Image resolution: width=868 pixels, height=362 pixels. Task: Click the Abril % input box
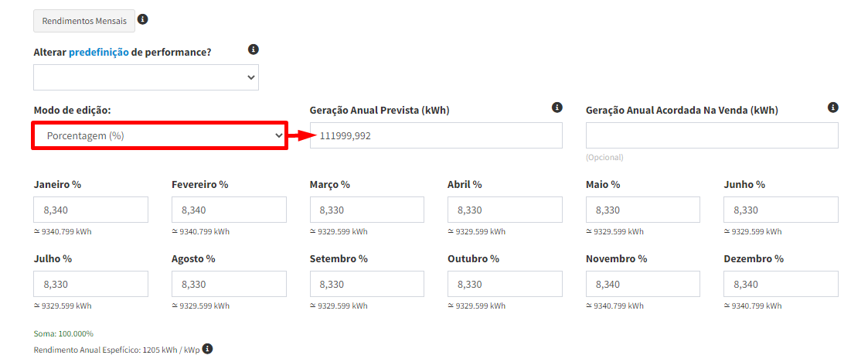coord(505,210)
